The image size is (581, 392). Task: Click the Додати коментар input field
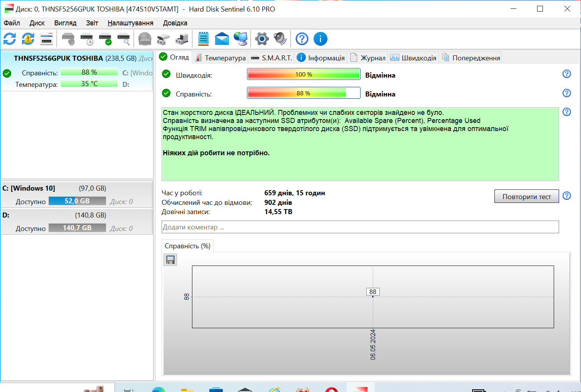click(x=360, y=227)
